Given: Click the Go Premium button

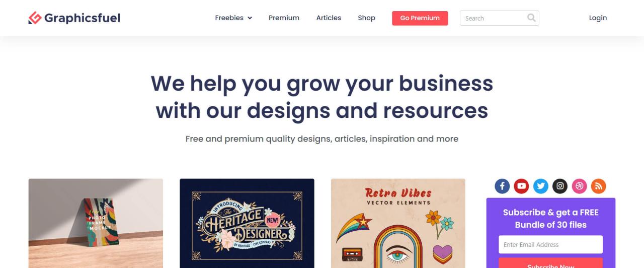Looking at the screenshot, I should [420, 18].
